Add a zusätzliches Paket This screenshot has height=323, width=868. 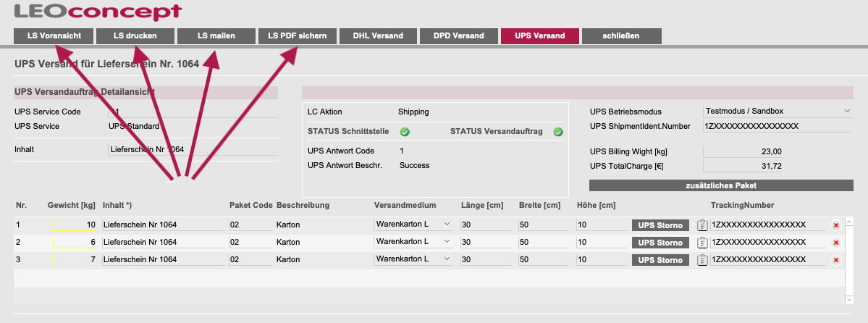click(x=721, y=185)
